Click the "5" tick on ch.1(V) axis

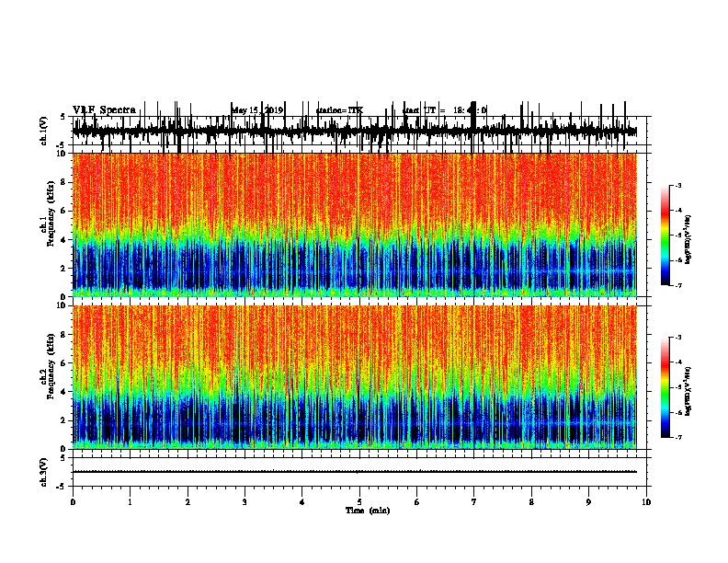click(63, 117)
